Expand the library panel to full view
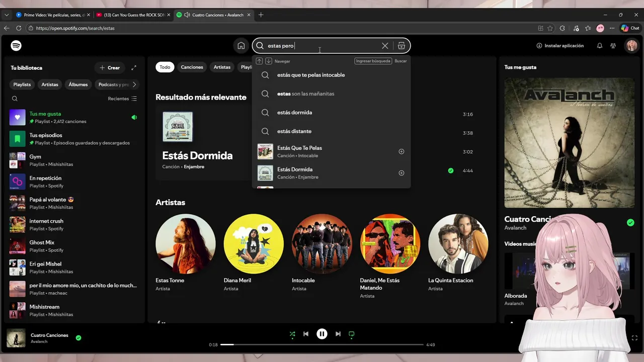 [134, 68]
